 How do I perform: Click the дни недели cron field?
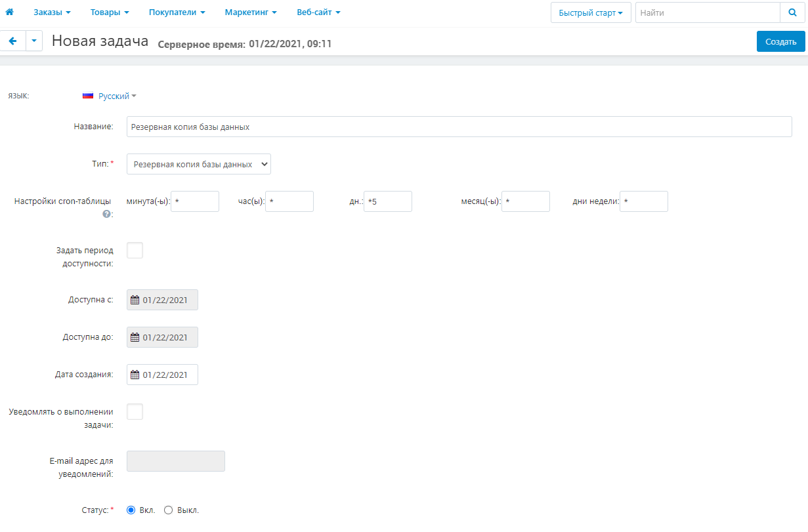644,201
